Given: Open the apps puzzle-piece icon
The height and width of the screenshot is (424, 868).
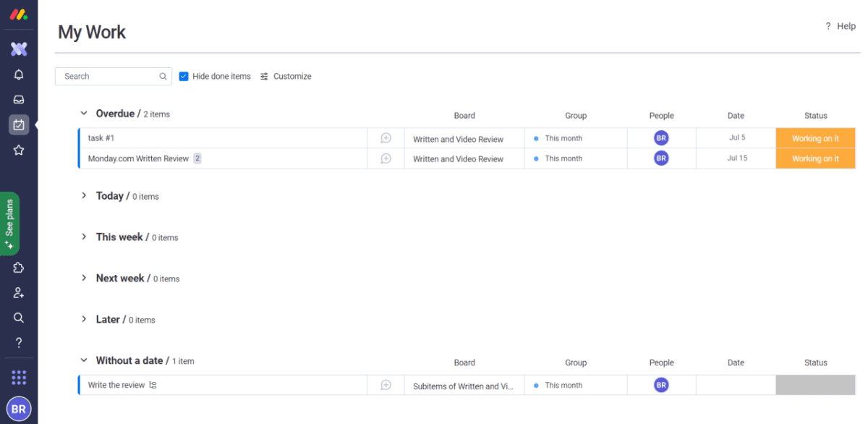Looking at the screenshot, I should 19,268.
